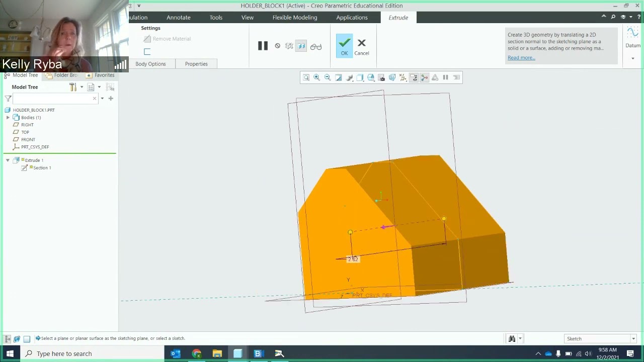644x362 pixels.
Task: Clear the Model Tree search field
Action: pyautogui.click(x=94, y=99)
